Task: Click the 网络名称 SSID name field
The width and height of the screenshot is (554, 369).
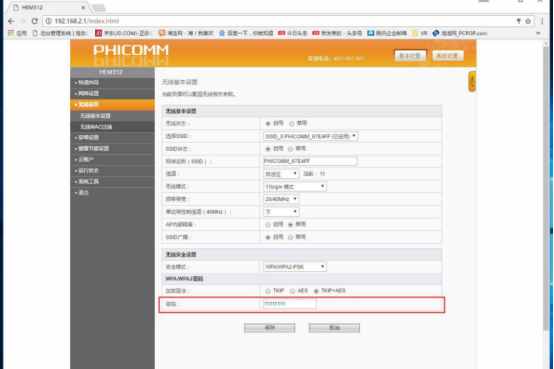Action: pyautogui.click(x=310, y=161)
